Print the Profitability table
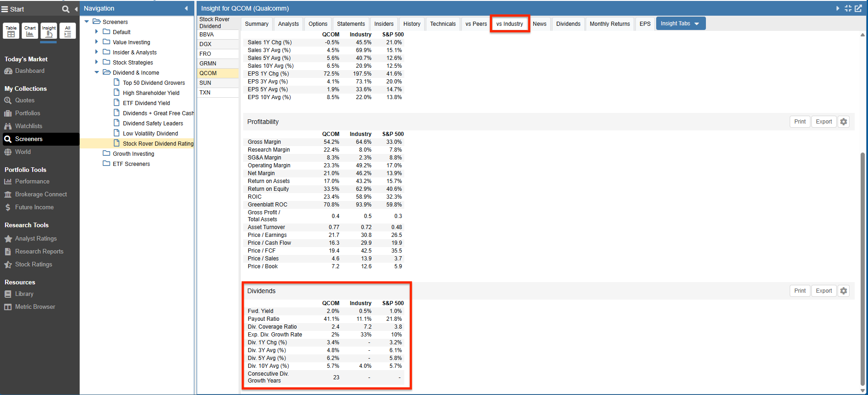The width and height of the screenshot is (868, 395). pos(800,122)
